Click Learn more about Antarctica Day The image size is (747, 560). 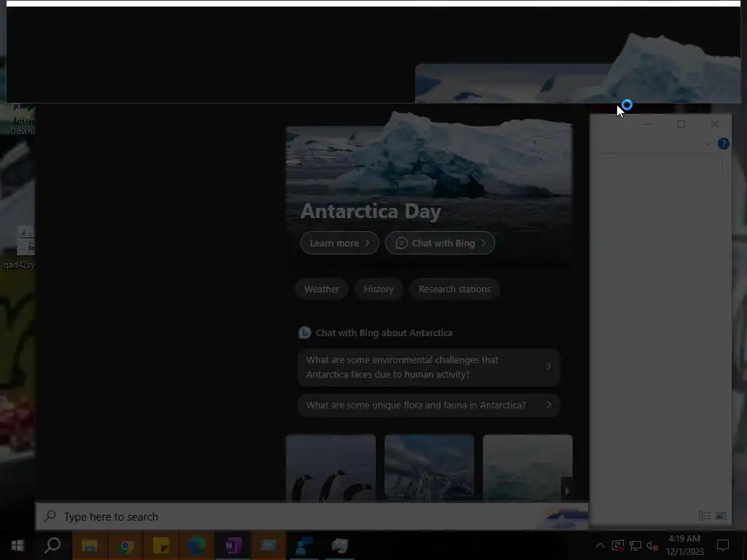[340, 243]
